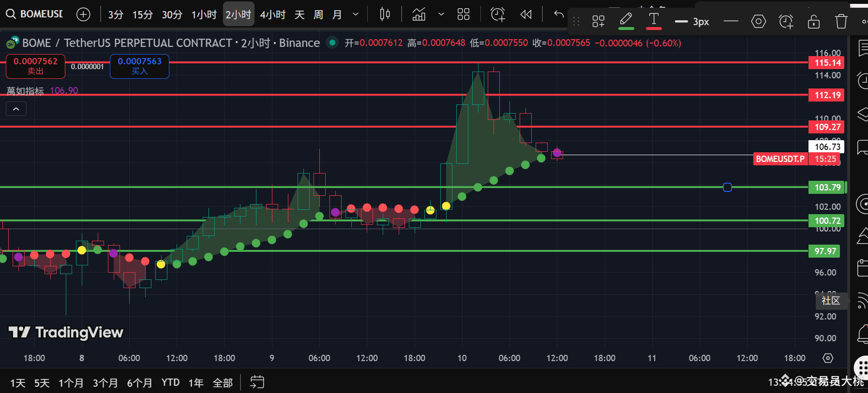
Task: Open drawing templates in the floating toolbar
Action: [599, 21]
